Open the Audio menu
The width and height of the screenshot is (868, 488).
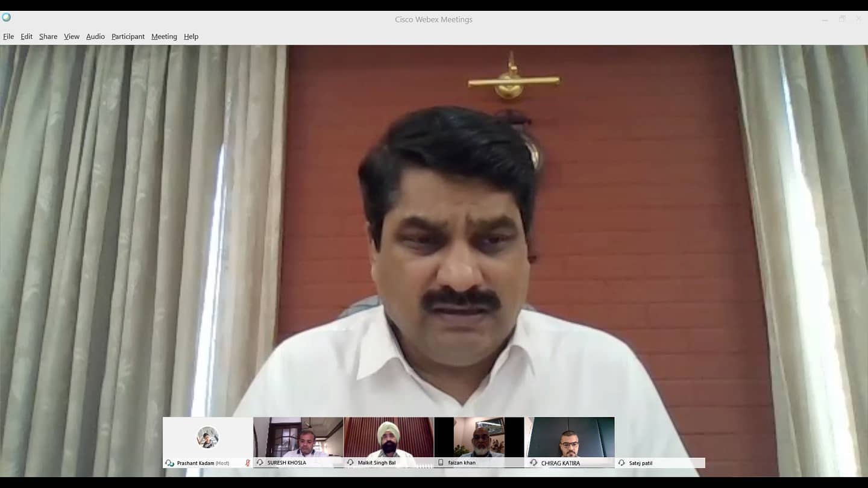(x=95, y=36)
